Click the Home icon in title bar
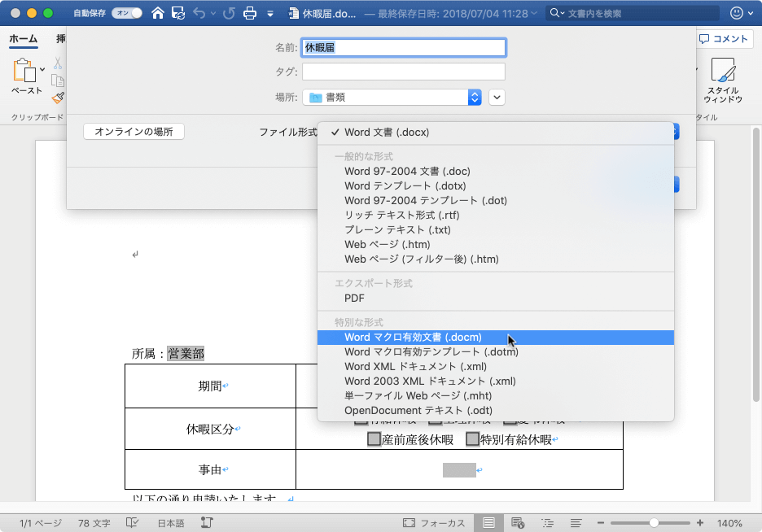762x532 pixels. (157, 13)
